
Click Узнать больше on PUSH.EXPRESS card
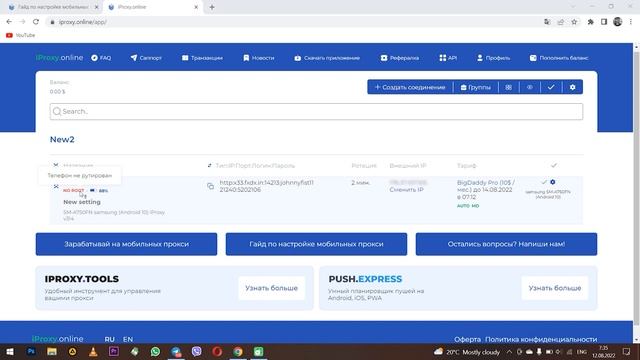coord(555,288)
